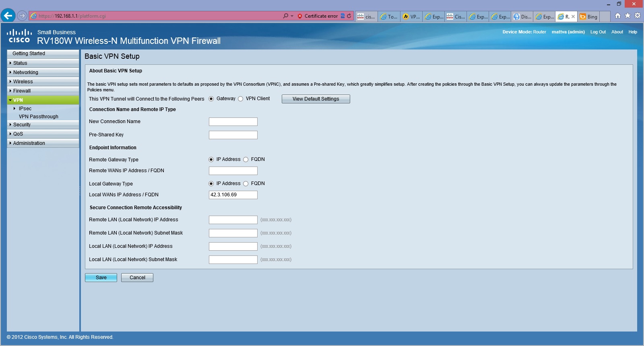Switch to the Cis... tab after the first Exp... tab

coord(456,16)
